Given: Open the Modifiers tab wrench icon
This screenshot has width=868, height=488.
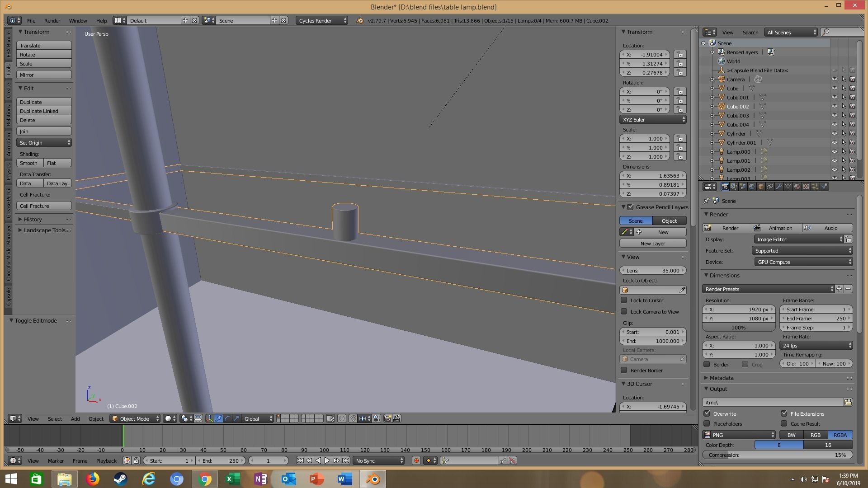Looking at the screenshot, I should (779, 187).
